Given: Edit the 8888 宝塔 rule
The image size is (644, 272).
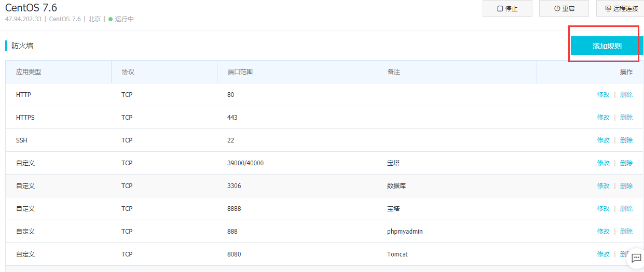Looking at the screenshot, I should [603, 209].
